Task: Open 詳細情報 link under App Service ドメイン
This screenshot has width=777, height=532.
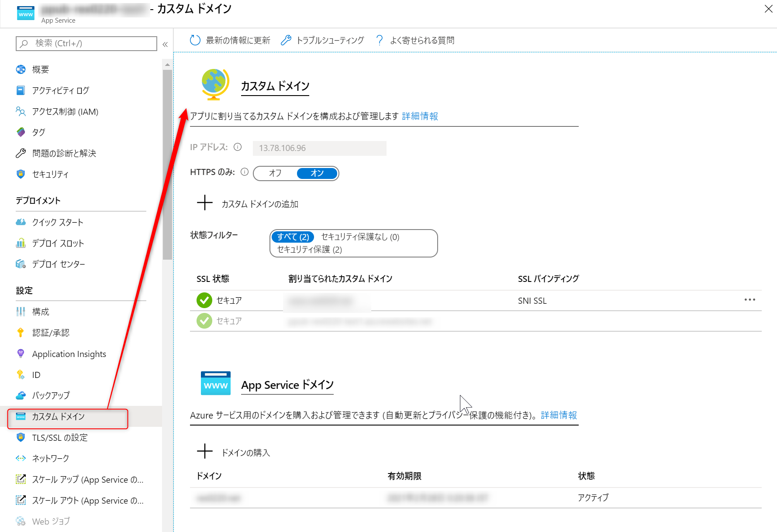Action: (559, 415)
